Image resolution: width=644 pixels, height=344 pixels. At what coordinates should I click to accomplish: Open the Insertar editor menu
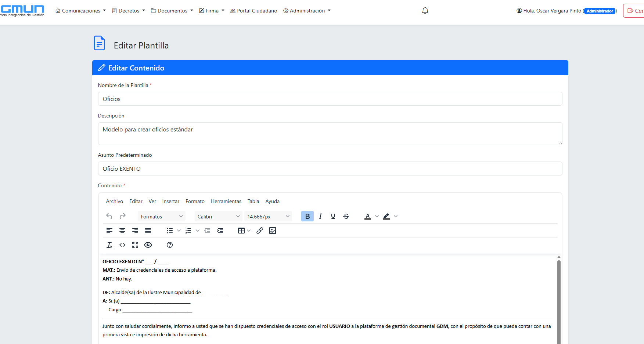(x=171, y=201)
